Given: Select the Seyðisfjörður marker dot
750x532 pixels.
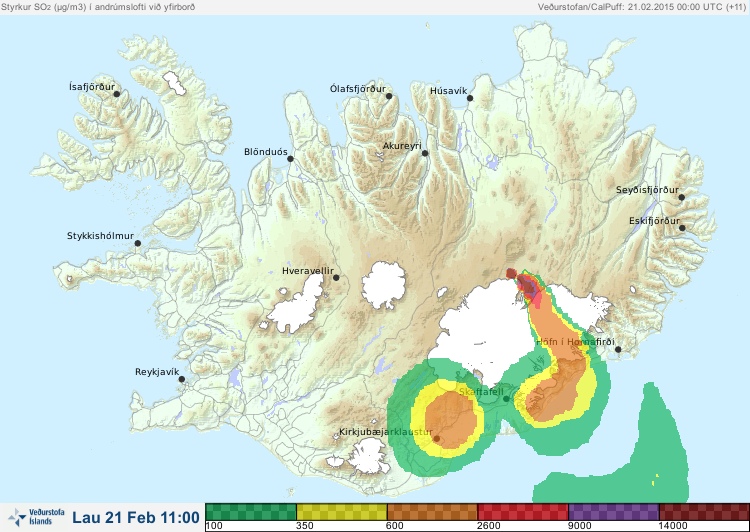Looking at the screenshot, I should tap(682, 197).
